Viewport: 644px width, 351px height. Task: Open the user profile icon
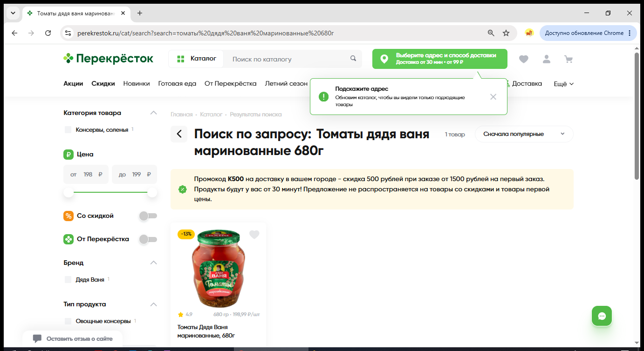[x=547, y=59]
